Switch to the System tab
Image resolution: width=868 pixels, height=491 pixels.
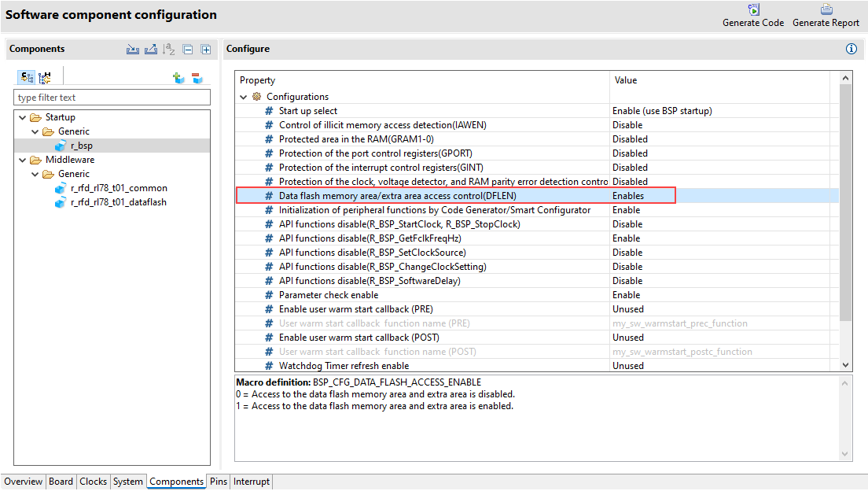pyautogui.click(x=128, y=482)
